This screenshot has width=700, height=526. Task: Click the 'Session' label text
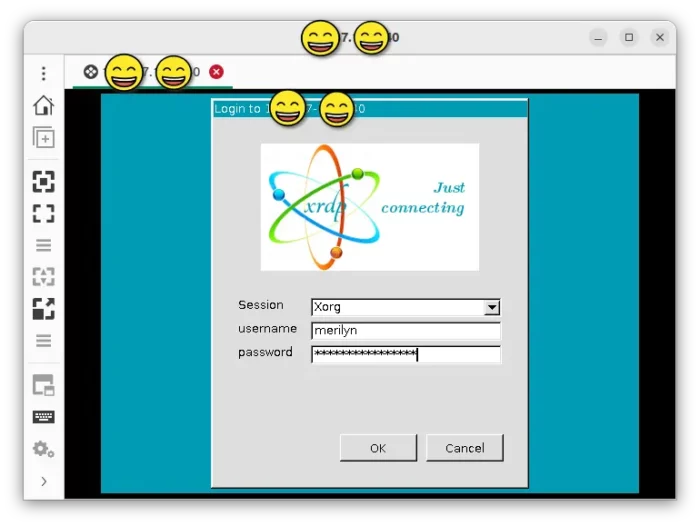point(261,305)
